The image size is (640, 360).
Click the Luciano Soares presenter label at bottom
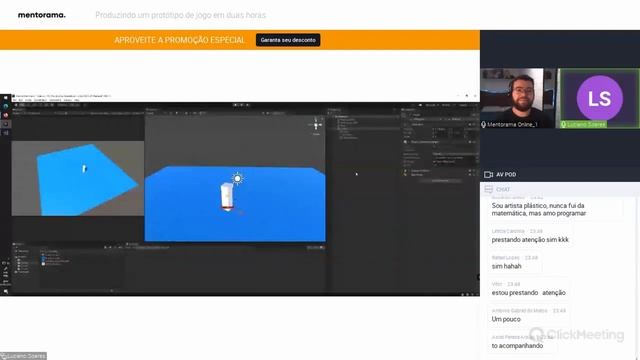[x=24, y=356]
